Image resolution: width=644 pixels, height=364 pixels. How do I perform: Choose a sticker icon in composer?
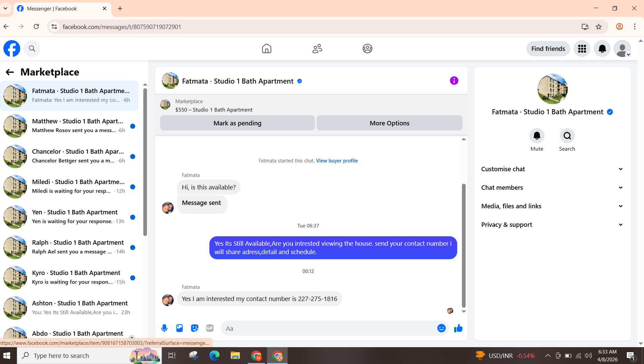click(195, 328)
